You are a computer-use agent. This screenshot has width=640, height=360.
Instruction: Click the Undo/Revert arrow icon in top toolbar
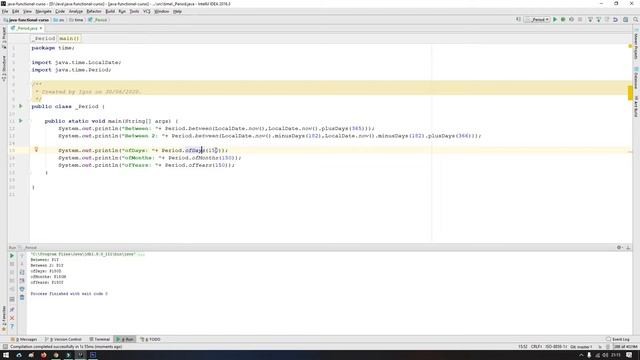(616, 20)
